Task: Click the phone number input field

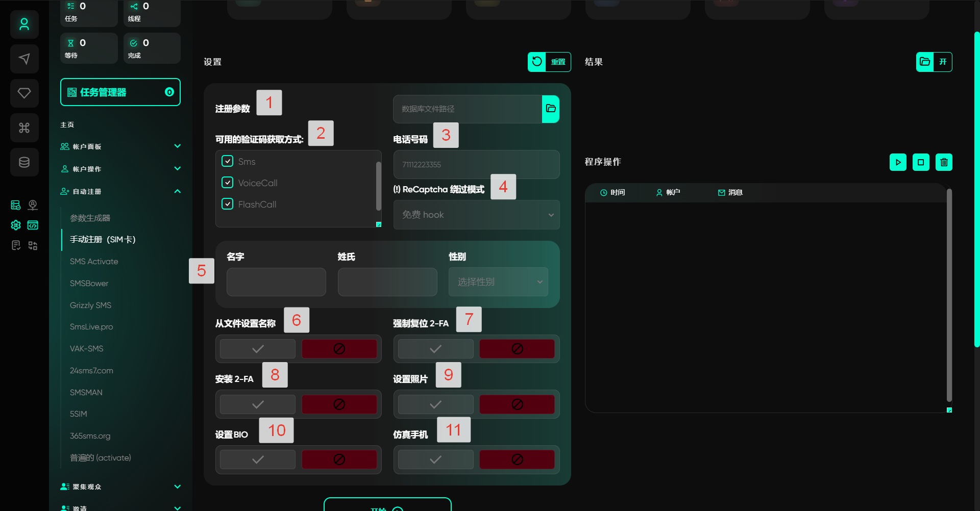Action: 476,164
